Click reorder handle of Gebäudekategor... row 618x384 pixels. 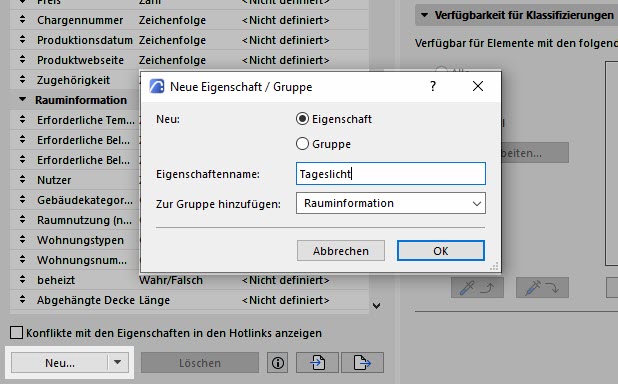22,199
